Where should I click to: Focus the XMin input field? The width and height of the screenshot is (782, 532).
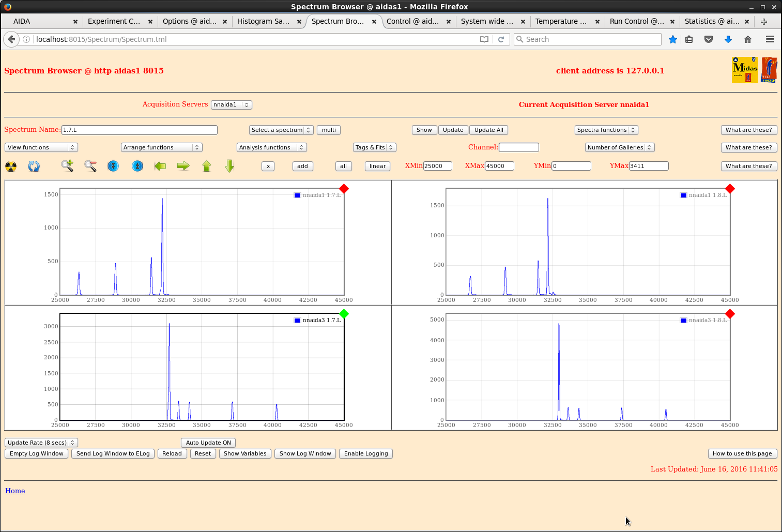tap(438, 166)
